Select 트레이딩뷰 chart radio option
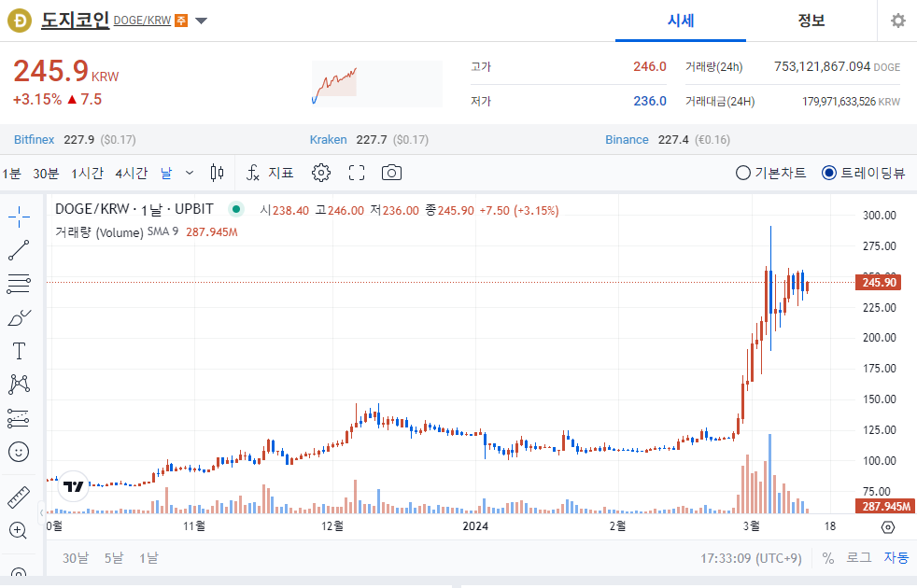This screenshot has width=917, height=588. [x=863, y=173]
